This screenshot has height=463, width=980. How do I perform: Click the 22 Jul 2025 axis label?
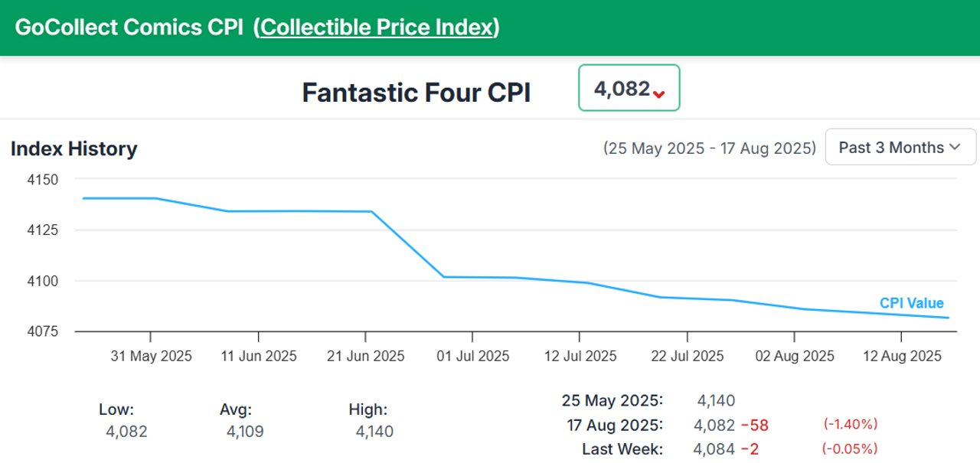pos(687,356)
